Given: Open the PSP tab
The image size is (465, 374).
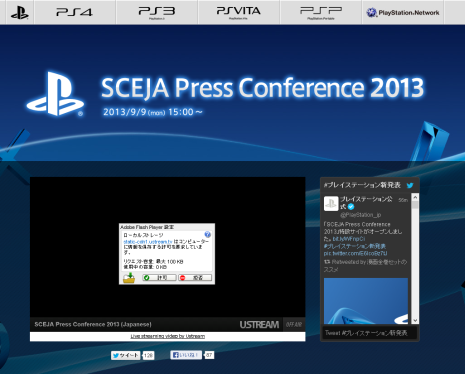Looking at the screenshot, I should click(321, 13).
